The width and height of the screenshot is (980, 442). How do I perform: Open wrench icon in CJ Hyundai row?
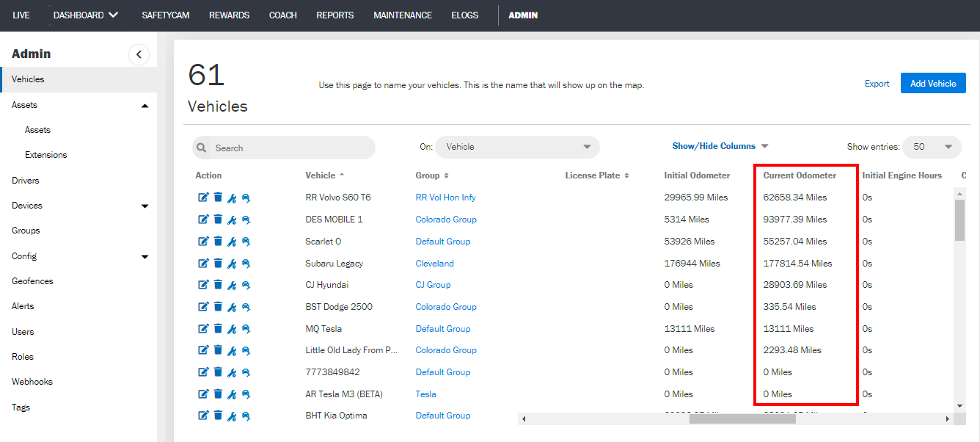pos(232,285)
